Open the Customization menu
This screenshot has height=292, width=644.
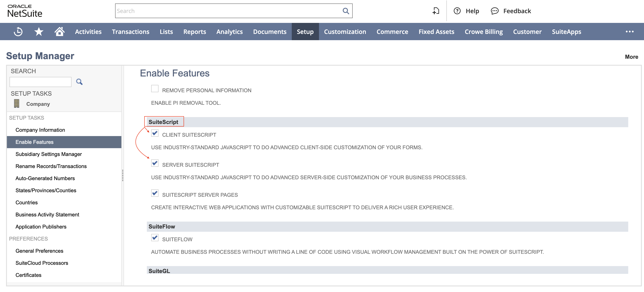pos(345,32)
